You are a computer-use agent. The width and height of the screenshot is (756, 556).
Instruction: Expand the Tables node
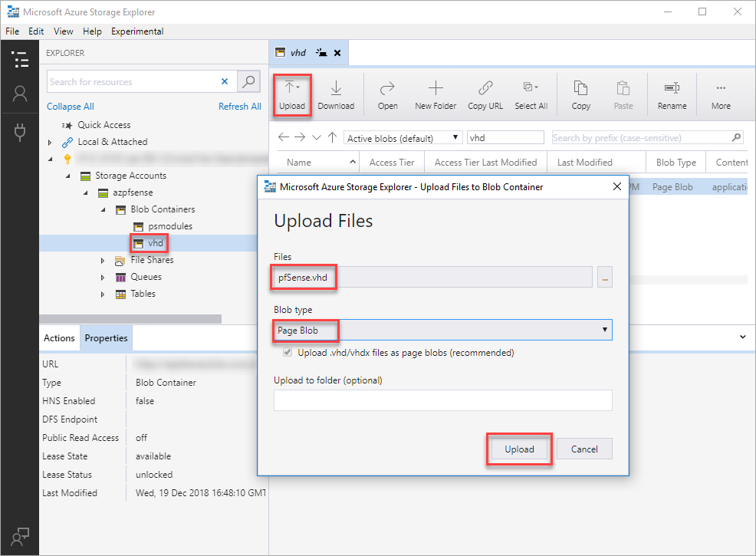[x=103, y=294]
